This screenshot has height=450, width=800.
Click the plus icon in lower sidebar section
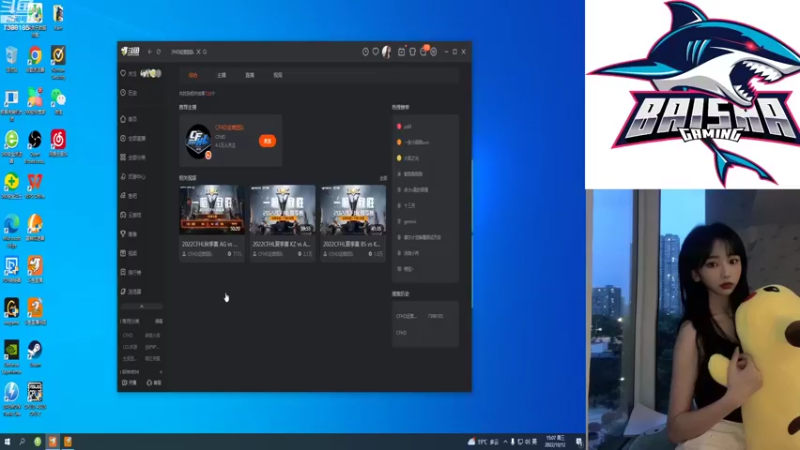tap(161, 372)
